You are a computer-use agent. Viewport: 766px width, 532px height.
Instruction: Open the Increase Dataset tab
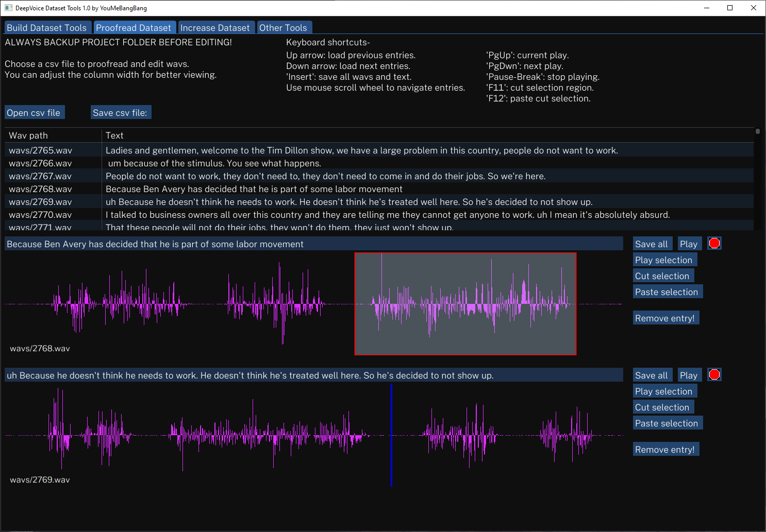pyautogui.click(x=216, y=27)
